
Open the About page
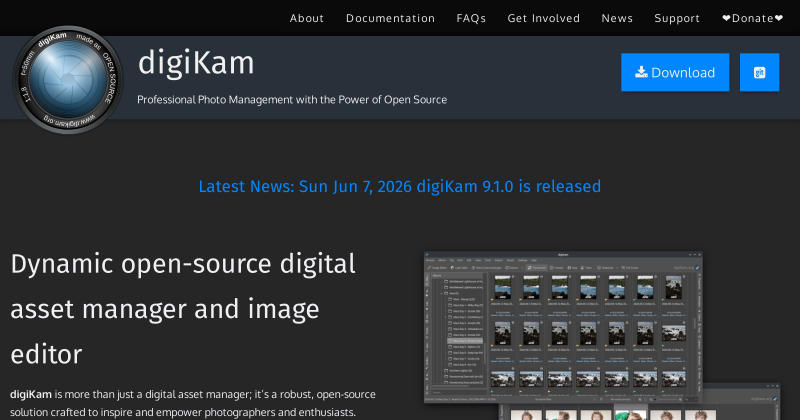click(307, 18)
